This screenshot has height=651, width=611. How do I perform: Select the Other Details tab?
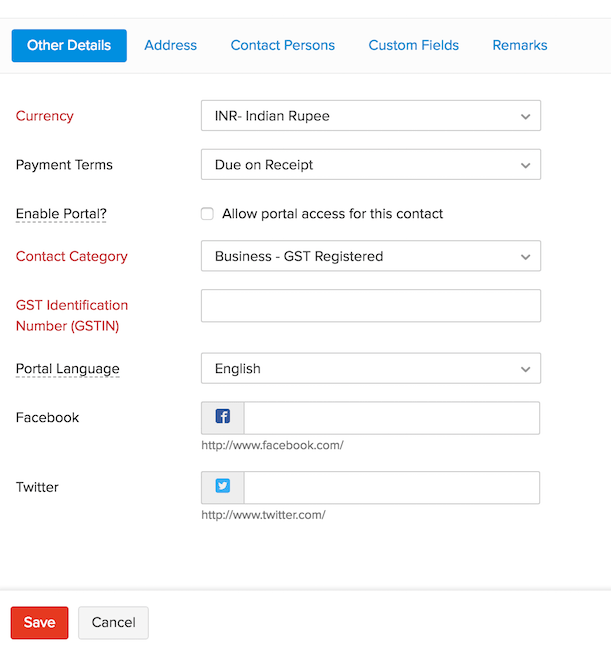pyautogui.click(x=69, y=45)
